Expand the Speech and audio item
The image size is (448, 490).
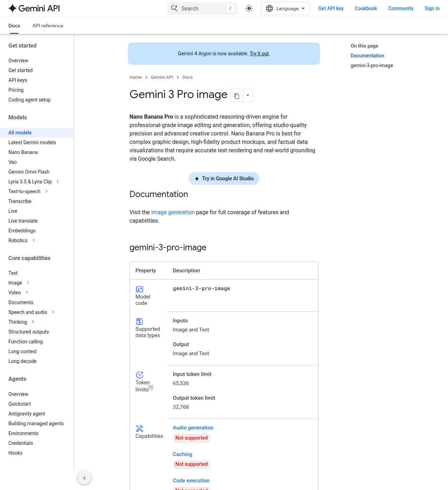53,312
